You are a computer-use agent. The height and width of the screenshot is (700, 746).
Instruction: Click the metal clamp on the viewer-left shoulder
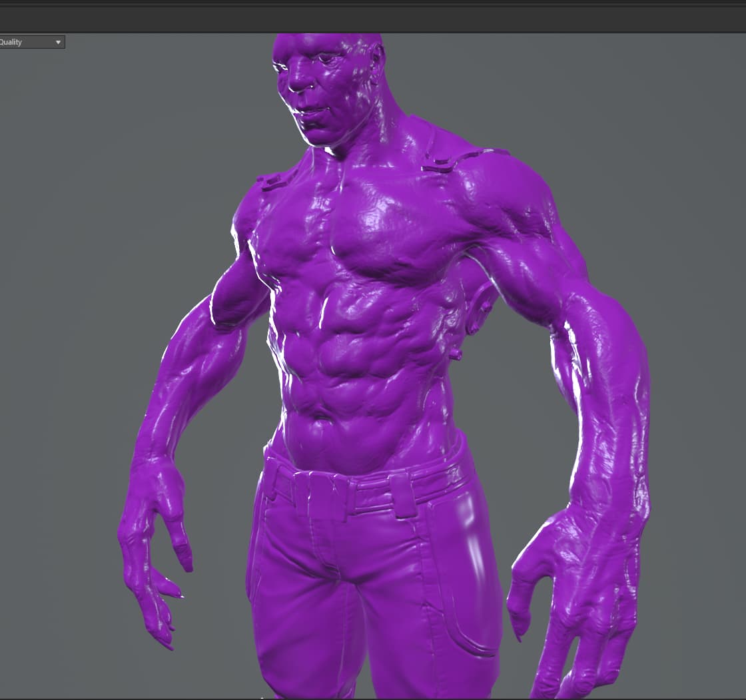272,180
